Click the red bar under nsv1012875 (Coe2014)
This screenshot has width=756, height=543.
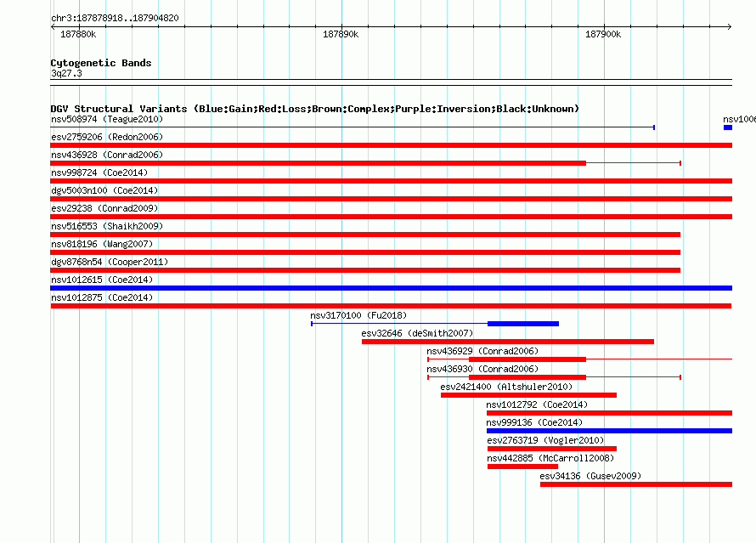391,306
